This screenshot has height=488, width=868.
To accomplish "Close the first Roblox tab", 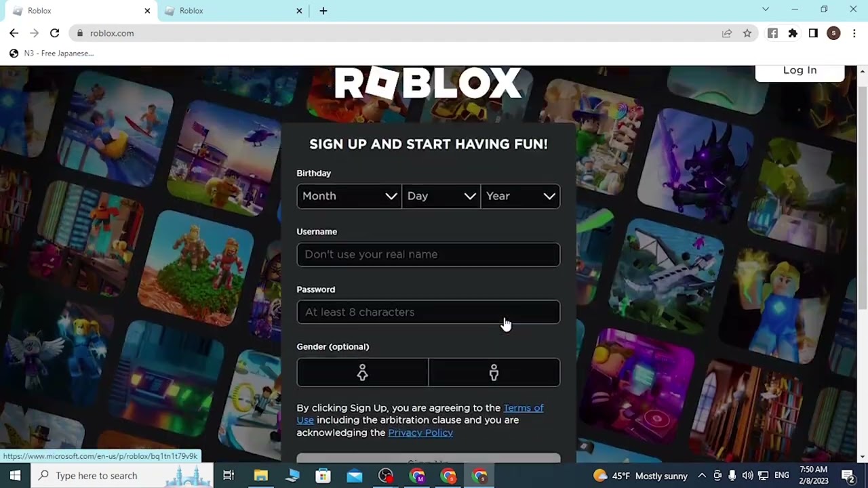I will pos(147,11).
